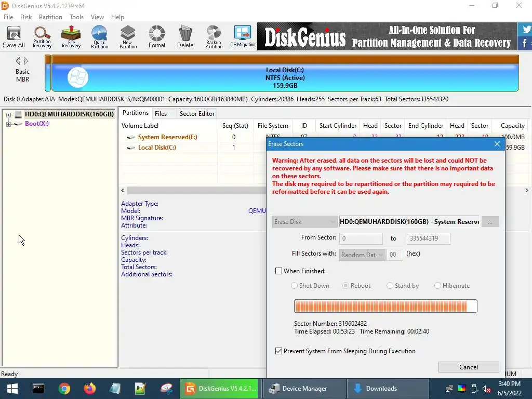Select the Shut Down radio option
The image size is (532, 399).
click(x=294, y=286)
